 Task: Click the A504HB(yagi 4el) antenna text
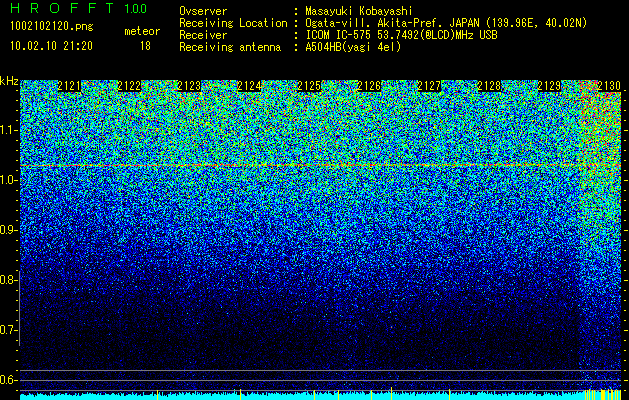click(x=353, y=47)
